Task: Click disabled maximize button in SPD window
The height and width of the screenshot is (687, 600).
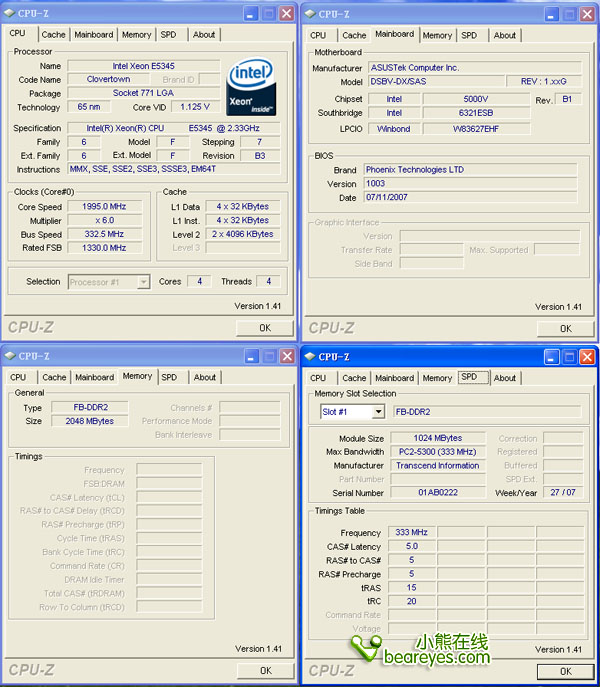Action: [x=569, y=357]
